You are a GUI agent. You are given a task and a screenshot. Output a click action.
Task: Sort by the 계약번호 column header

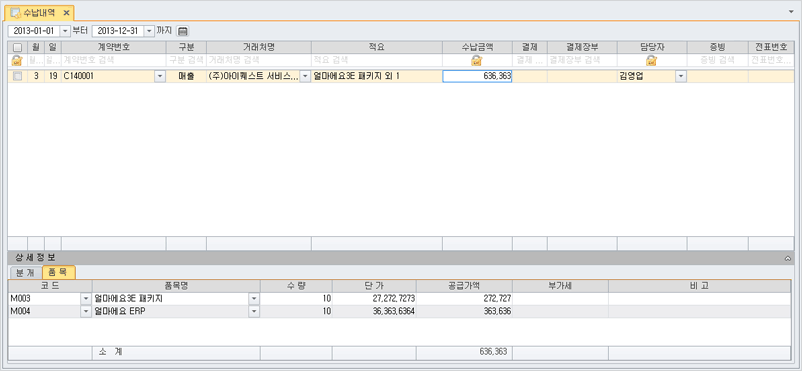(x=114, y=47)
